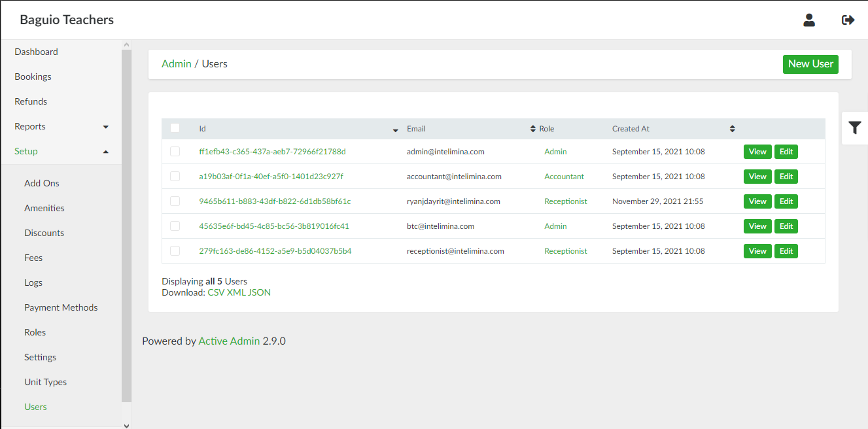Open the user profile icon

[809, 20]
